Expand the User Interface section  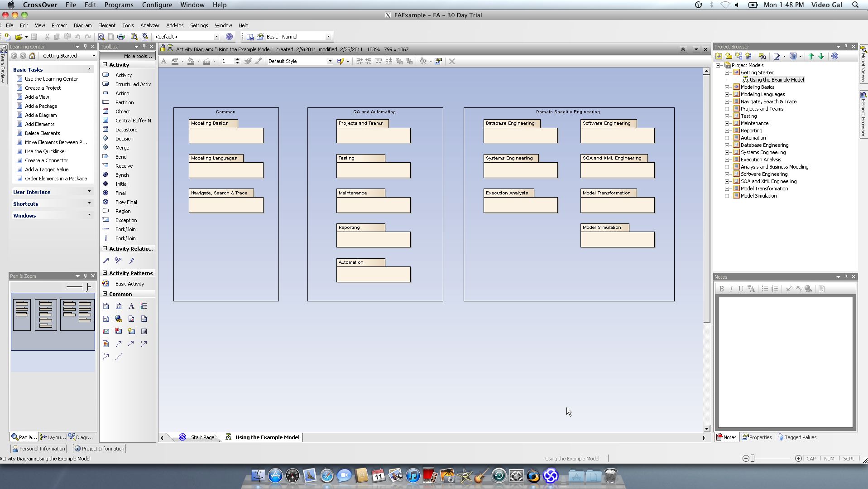[x=89, y=192]
